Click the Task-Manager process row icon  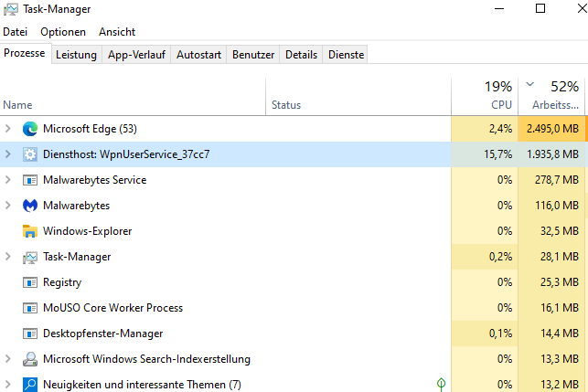29,257
